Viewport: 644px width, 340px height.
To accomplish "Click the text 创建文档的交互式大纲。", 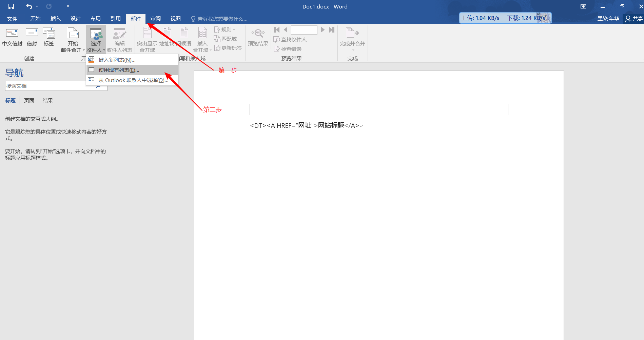I will [x=33, y=119].
